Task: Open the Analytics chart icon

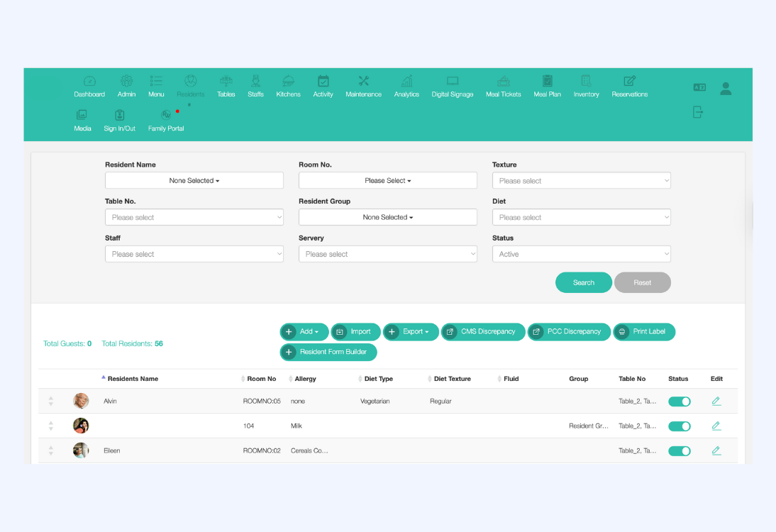Action: (406, 82)
